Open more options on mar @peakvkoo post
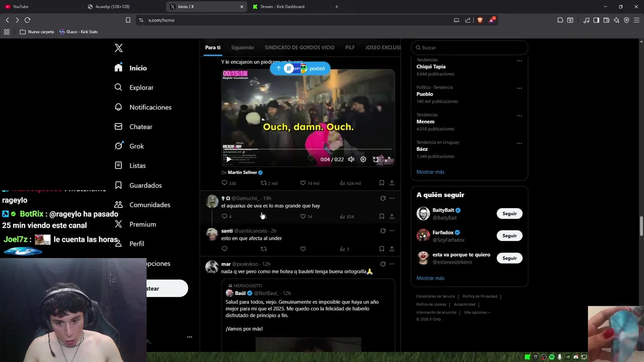 pos(392,264)
